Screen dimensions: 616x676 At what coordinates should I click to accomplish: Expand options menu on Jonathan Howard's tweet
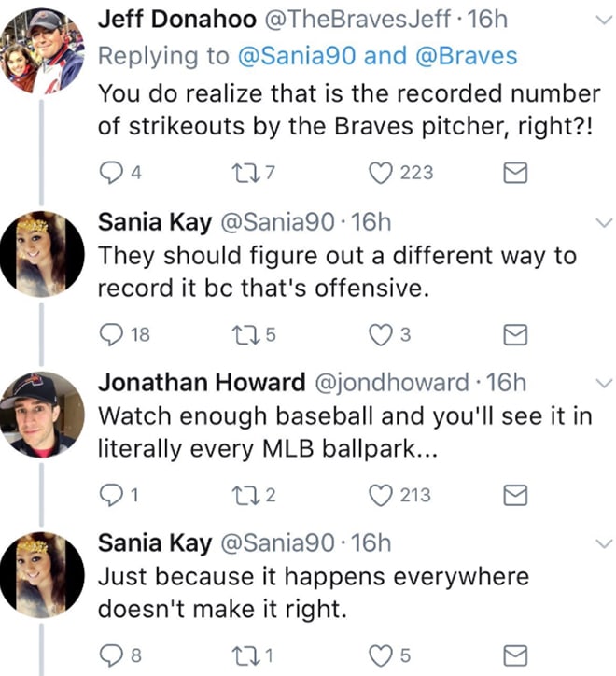[602, 383]
